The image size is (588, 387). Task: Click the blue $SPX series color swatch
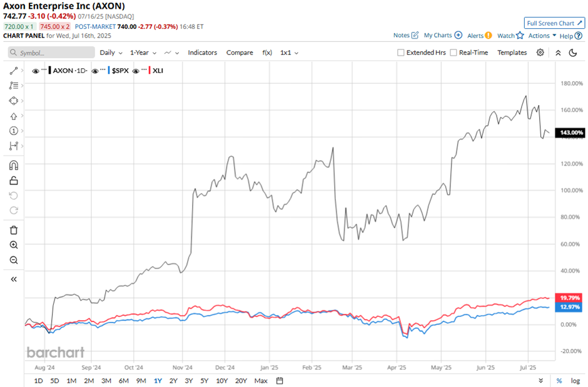[x=109, y=71]
